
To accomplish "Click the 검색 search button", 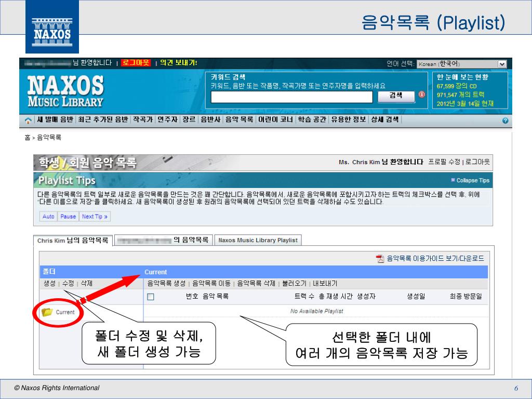I will click(396, 96).
